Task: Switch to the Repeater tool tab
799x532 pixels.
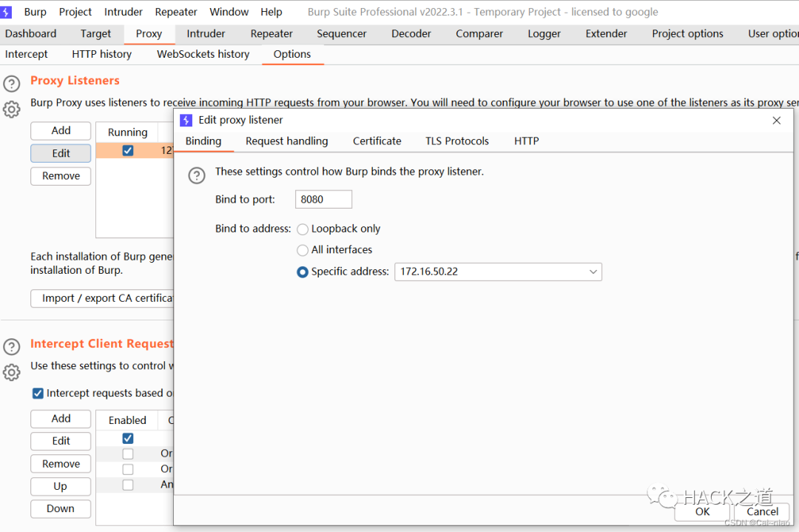Action: click(272, 33)
